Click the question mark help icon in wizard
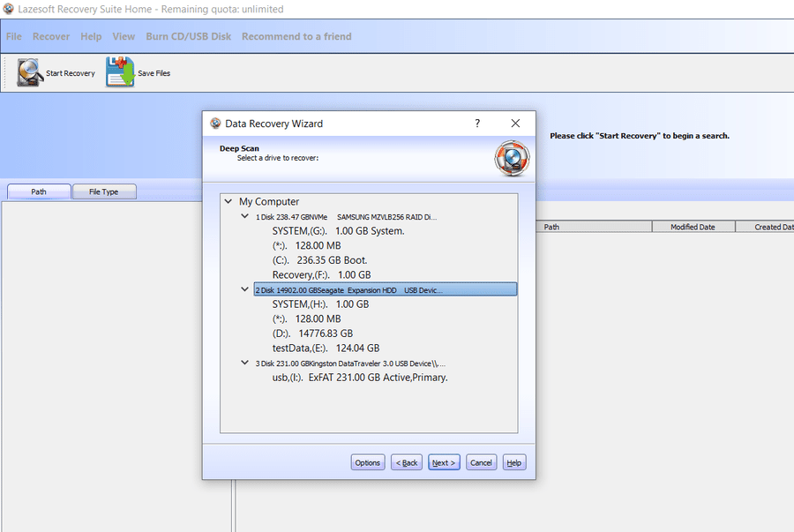The width and height of the screenshot is (794, 532). click(477, 123)
